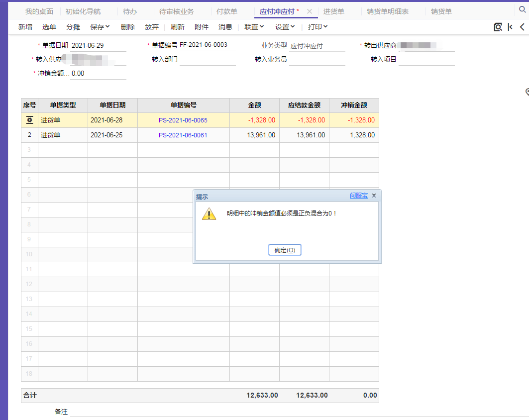Switch to the 初始化导航 tab
Screen dimensions: 529x420
click(x=83, y=11)
